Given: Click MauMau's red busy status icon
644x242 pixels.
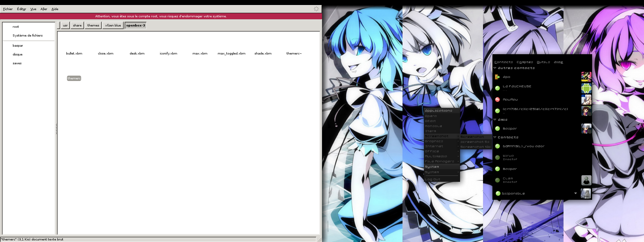Looking at the screenshot, I should pos(497,100).
